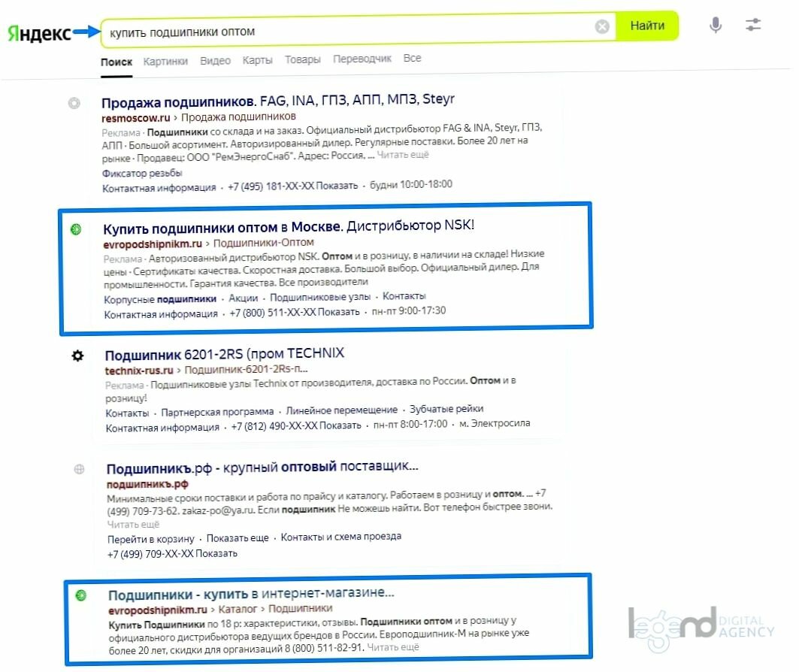Screen dimensions: 799x672
Task: Click the microphone voice search icon
Action: [x=716, y=25]
